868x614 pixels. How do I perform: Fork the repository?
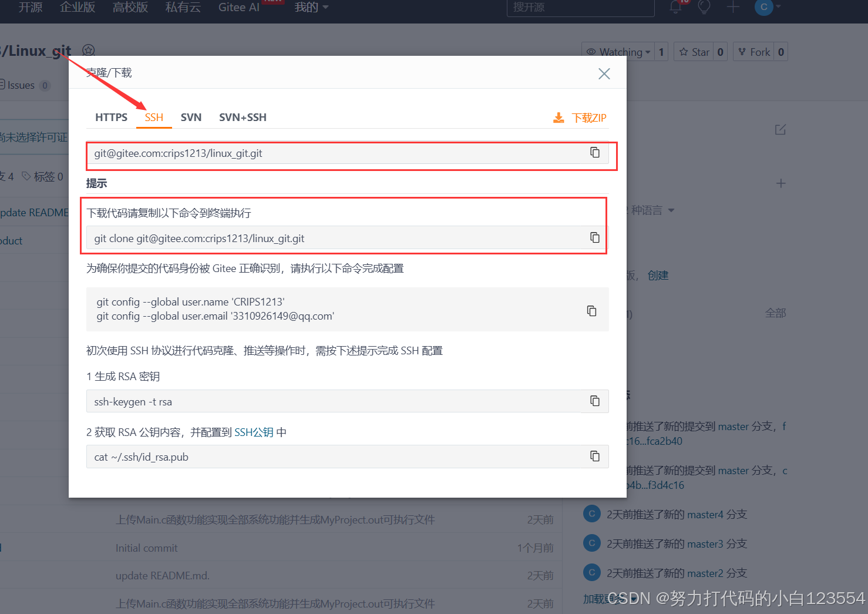754,52
